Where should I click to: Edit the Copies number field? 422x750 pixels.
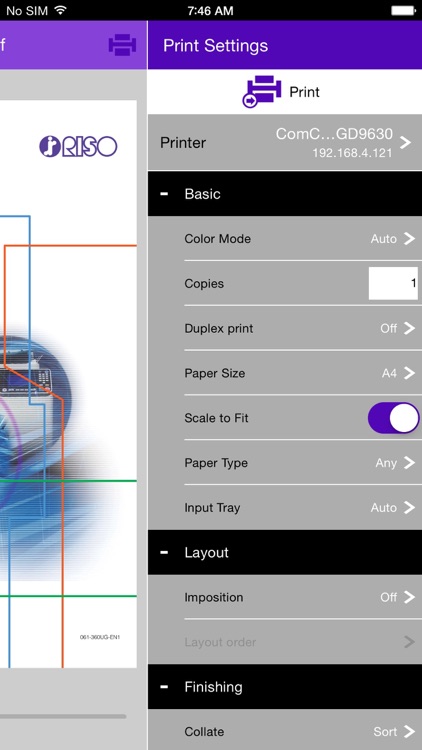coord(393,284)
